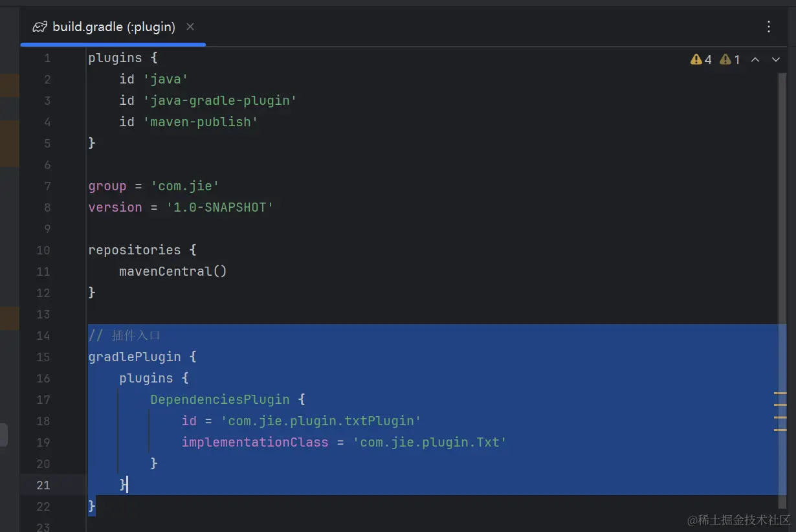Image resolution: width=796 pixels, height=532 pixels.
Task: Click the '1.0-SNAPSHOT' string
Action: click(x=220, y=208)
